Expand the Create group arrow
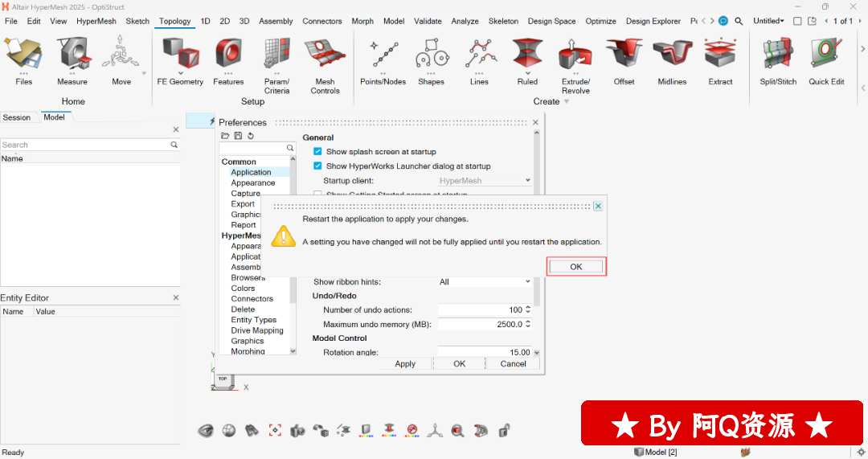The image size is (868, 459). tap(567, 102)
